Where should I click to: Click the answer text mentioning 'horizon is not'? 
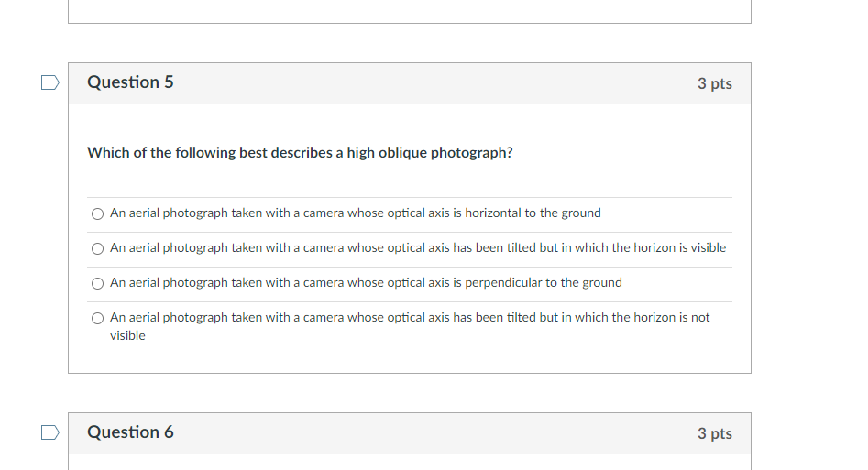point(410,318)
